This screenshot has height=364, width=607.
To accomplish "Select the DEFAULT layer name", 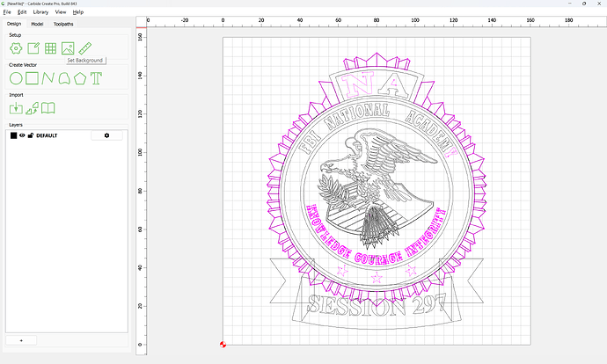I will click(47, 135).
